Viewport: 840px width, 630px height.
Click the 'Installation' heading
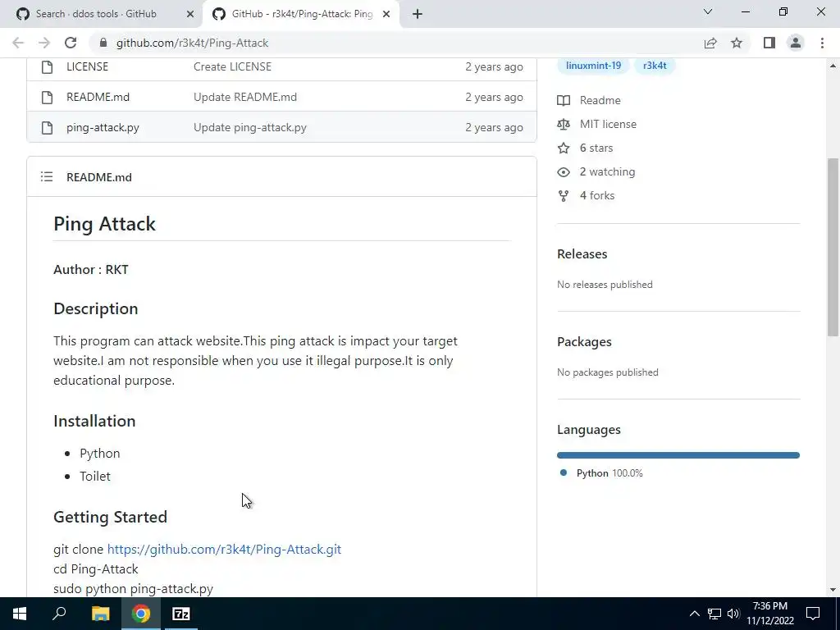(x=94, y=421)
